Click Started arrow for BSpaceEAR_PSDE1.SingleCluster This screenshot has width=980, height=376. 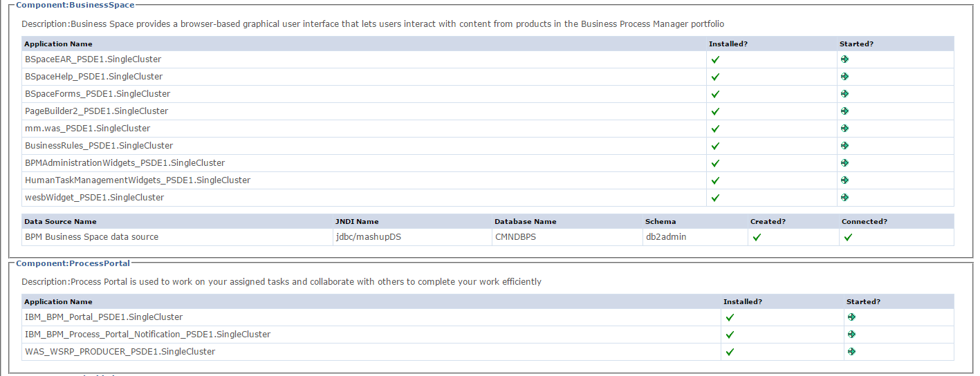click(x=844, y=59)
